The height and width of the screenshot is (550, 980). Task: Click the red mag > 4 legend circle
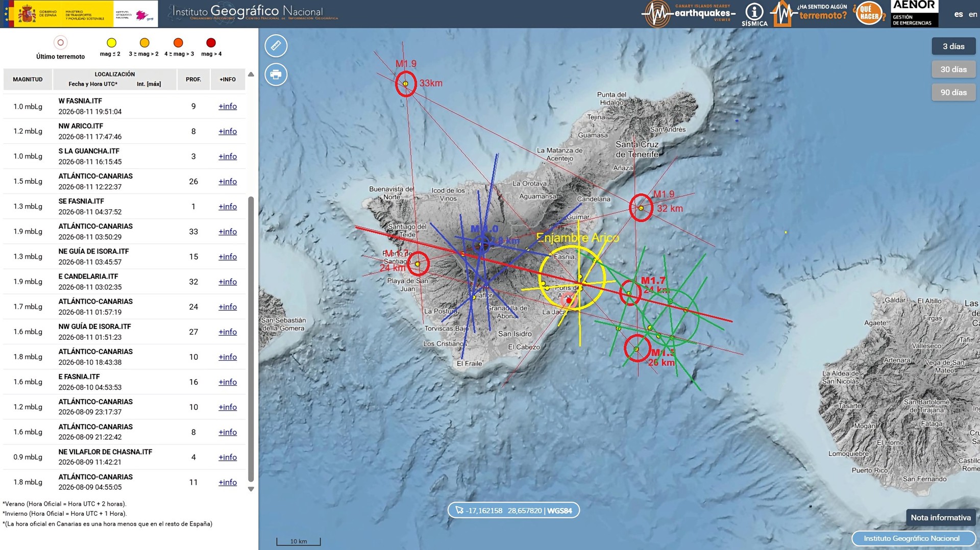pos(211,42)
